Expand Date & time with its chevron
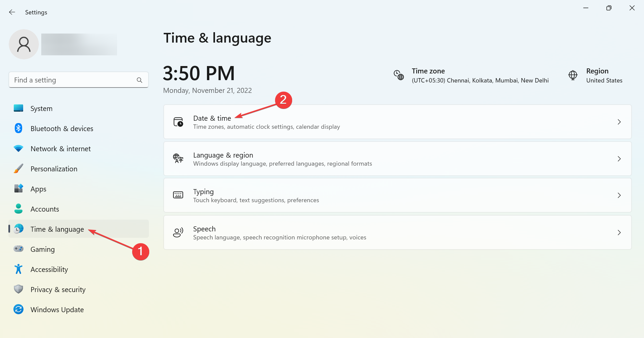Screen dimensions: 644x338 619,122
